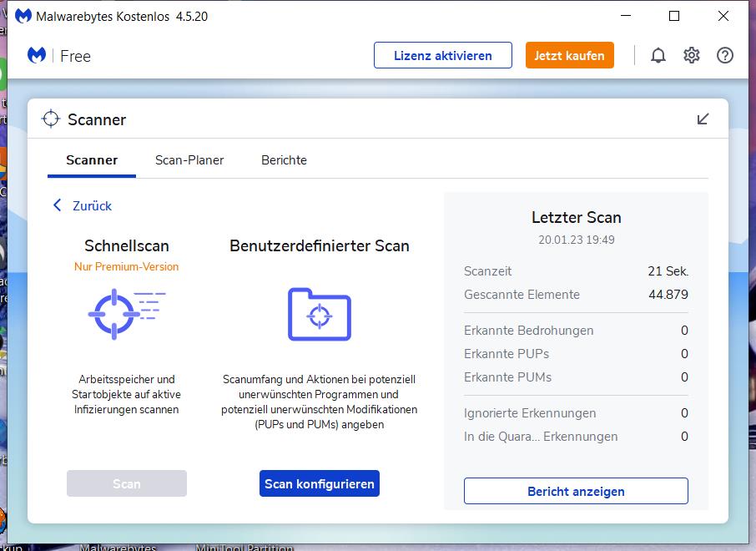The width and height of the screenshot is (756, 551).
Task: Click the Ignorierte Erkennungen label
Action: tap(530, 413)
